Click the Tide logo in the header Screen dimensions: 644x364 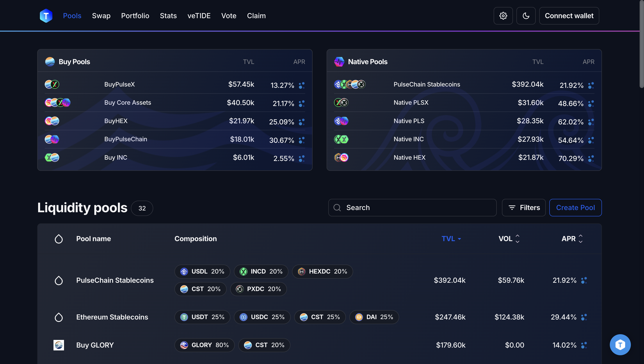[x=46, y=16]
